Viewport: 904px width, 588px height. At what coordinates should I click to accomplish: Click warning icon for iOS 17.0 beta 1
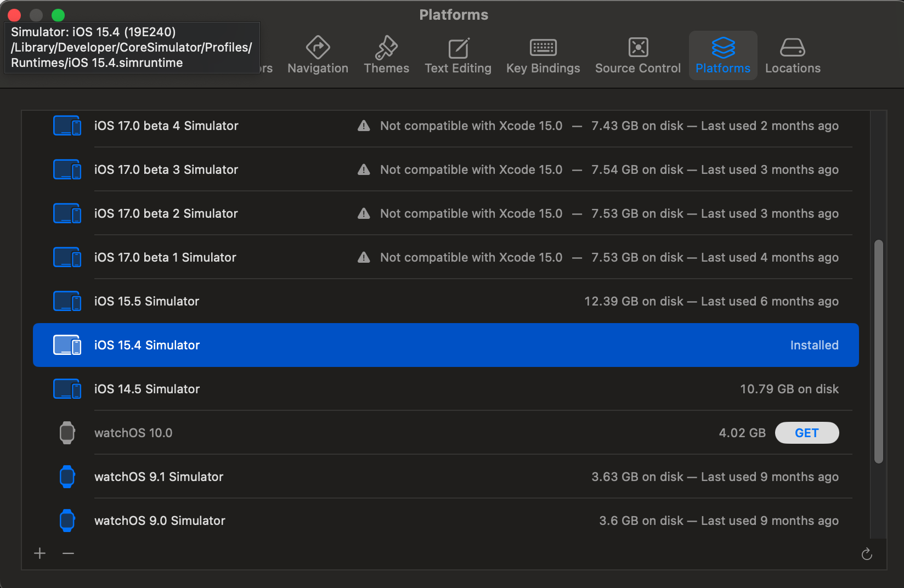tap(364, 257)
